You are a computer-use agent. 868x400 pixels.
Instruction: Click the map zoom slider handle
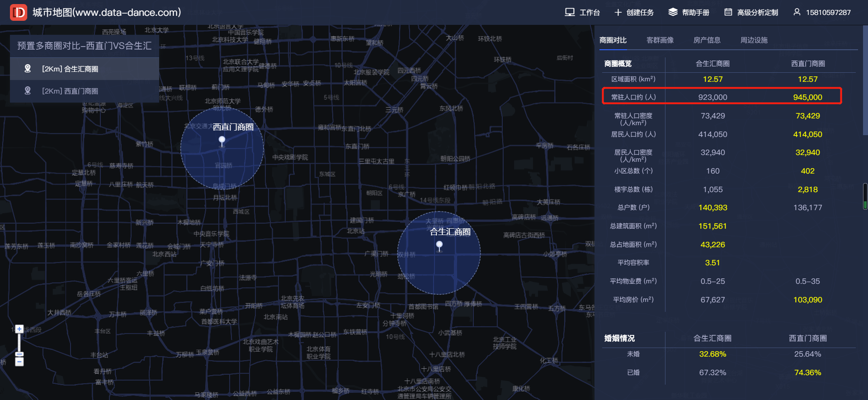19,354
